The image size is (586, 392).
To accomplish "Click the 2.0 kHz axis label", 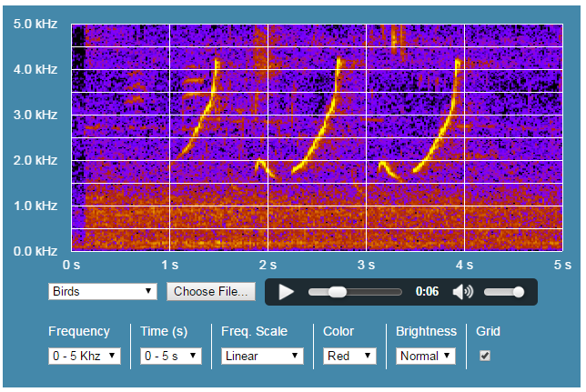I will (35, 160).
